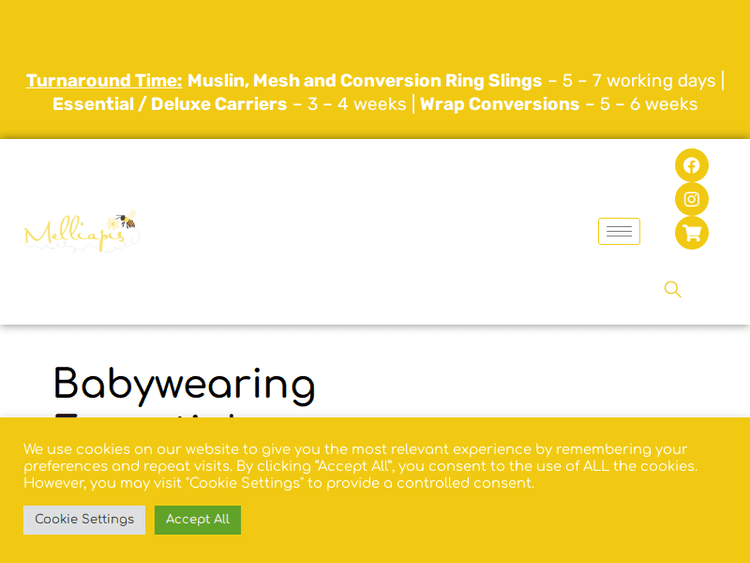Click the cookie consent message paragraph

pyautogui.click(x=360, y=466)
